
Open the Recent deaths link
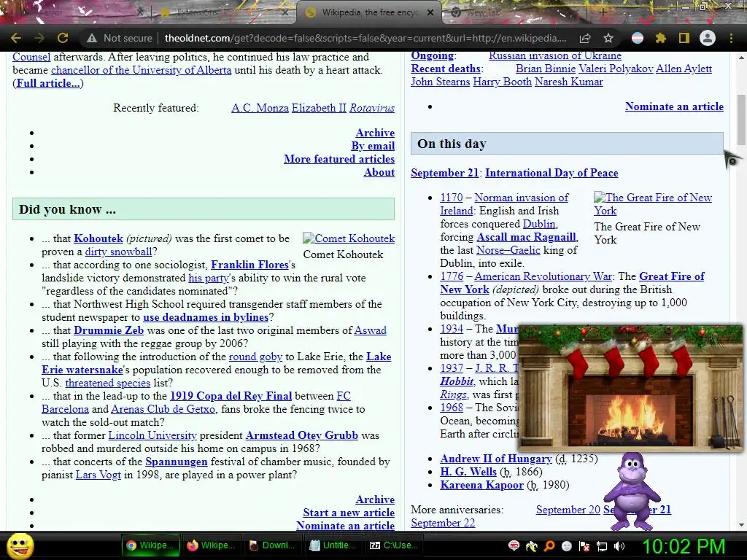click(446, 69)
